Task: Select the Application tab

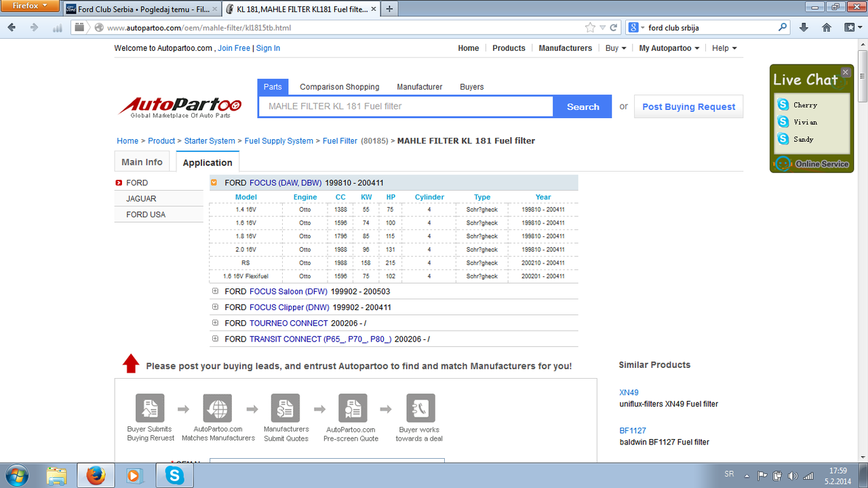Action: coord(208,163)
